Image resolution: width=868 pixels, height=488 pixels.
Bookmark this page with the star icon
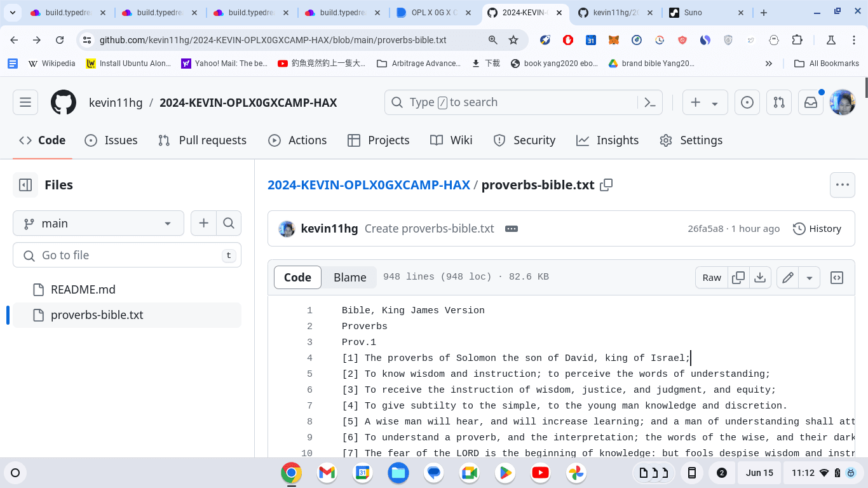pyautogui.click(x=513, y=40)
